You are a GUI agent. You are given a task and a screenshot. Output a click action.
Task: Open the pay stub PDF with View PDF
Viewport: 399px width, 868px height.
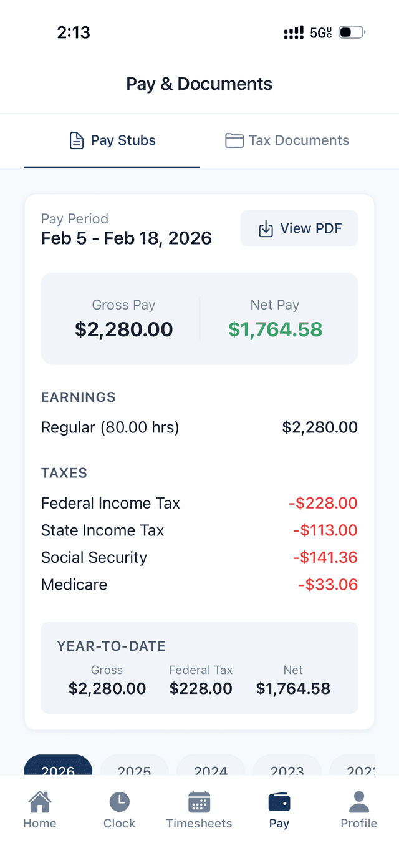coord(299,228)
